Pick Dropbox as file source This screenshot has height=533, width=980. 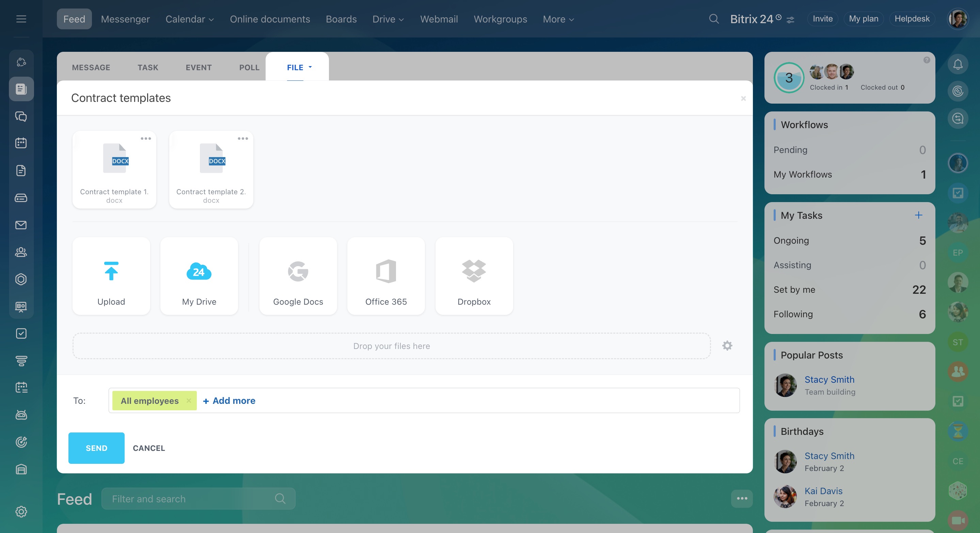(x=474, y=276)
